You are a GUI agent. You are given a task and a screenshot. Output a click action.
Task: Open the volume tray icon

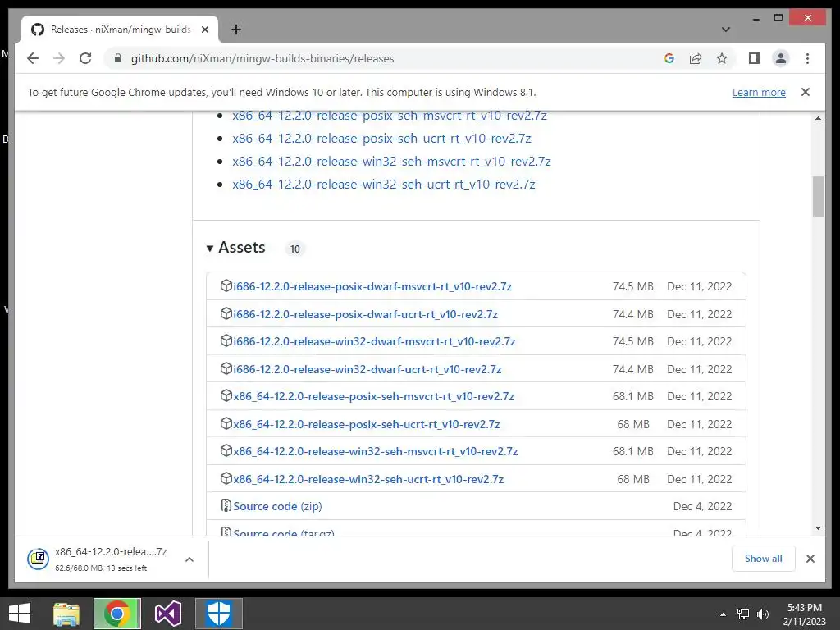pos(763,614)
